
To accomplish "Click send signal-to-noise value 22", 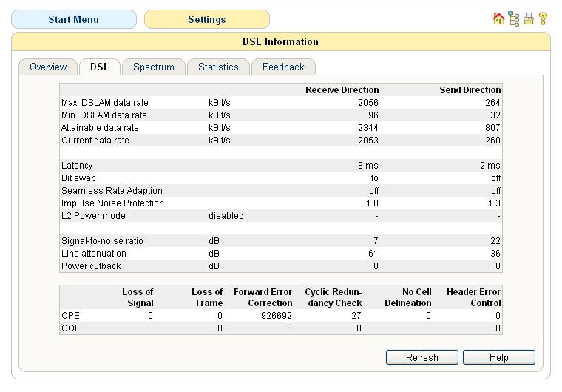I will pos(495,240).
